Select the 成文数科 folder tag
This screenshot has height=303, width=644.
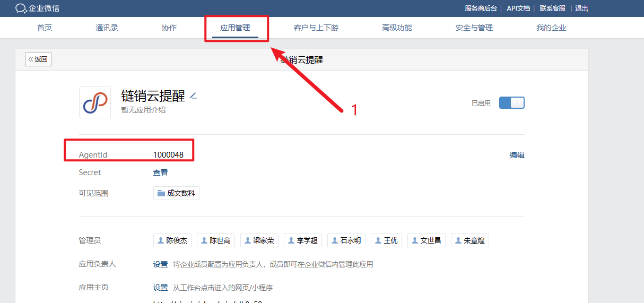[177, 193]
